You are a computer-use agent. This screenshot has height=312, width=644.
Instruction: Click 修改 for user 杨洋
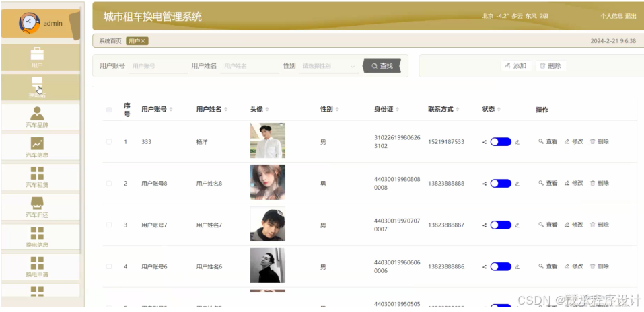click(x=574, y=142)
